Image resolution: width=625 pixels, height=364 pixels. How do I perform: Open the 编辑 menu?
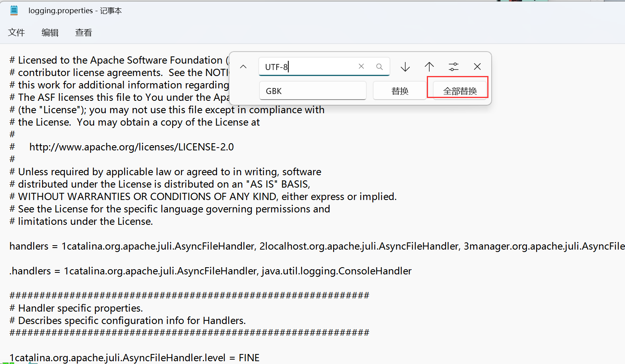coord(50,32)
